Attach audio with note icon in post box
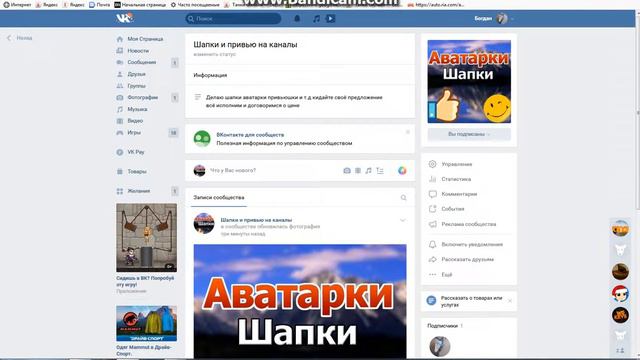Screen dimensions: 640x360 tap(369, 171)
